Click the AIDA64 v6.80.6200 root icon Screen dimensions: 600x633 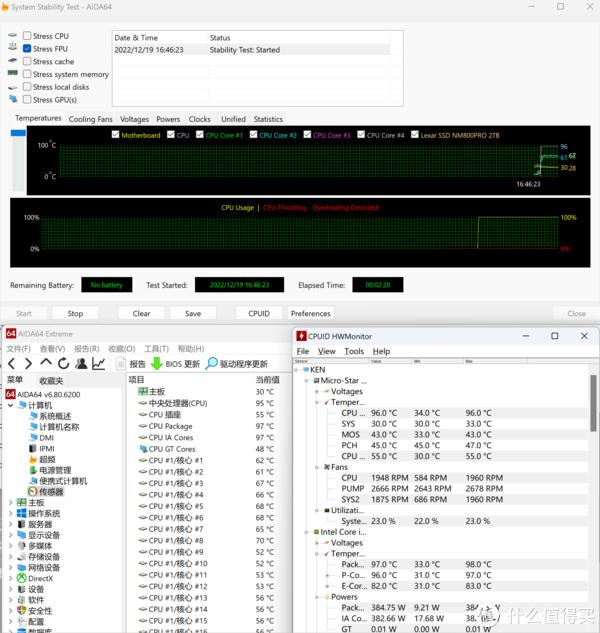point(11,394)
